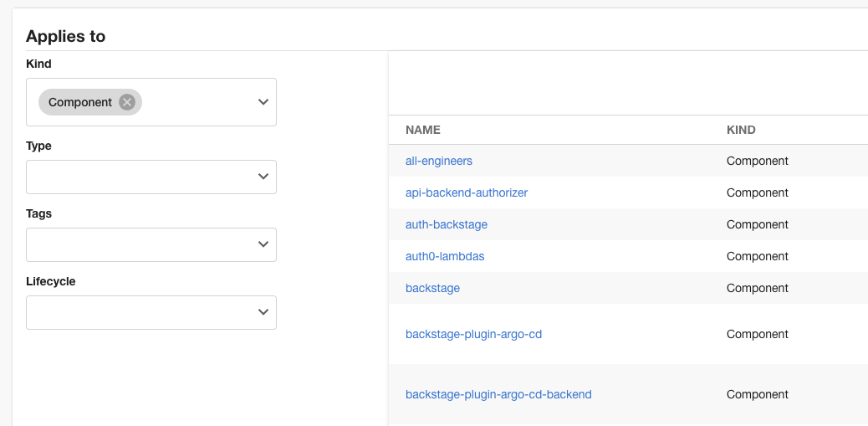Sort by the NAME column header
The width and height of the screenshot is (868, 426).
(x=423, y=130)
